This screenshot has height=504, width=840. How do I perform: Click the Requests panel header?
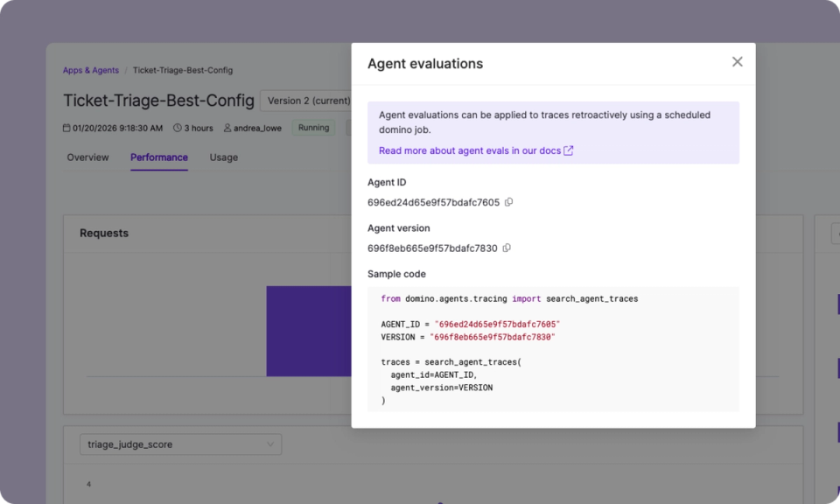coord(106,233)
